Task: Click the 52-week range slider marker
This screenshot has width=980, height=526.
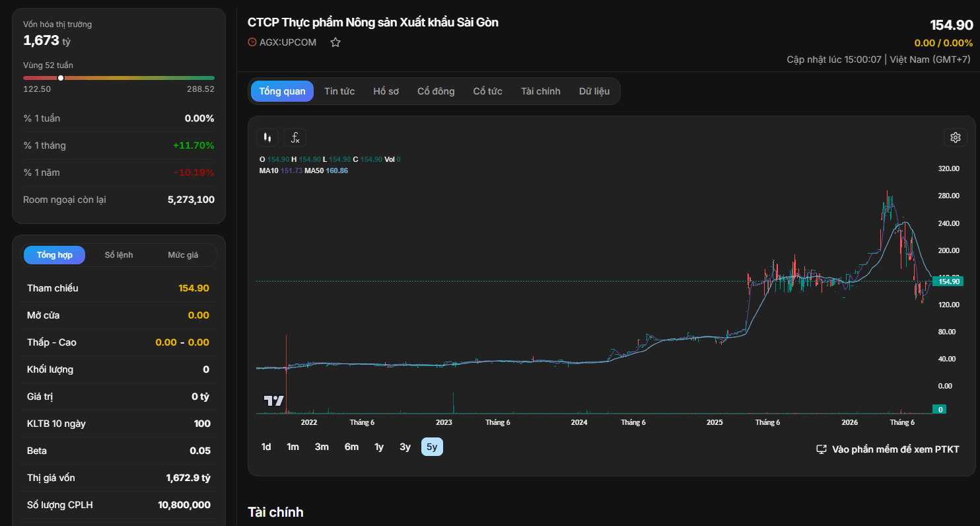Action: (x=61, y=78)
